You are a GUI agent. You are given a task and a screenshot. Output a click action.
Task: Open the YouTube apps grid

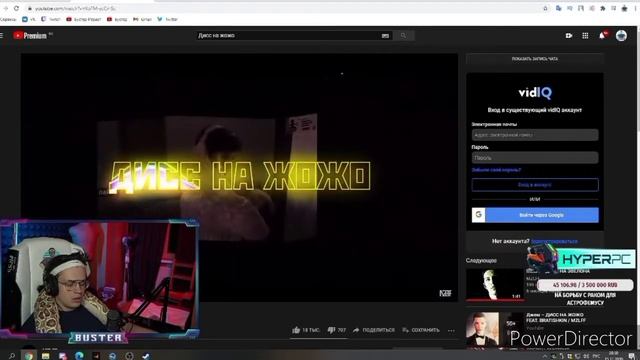[585, 36]
